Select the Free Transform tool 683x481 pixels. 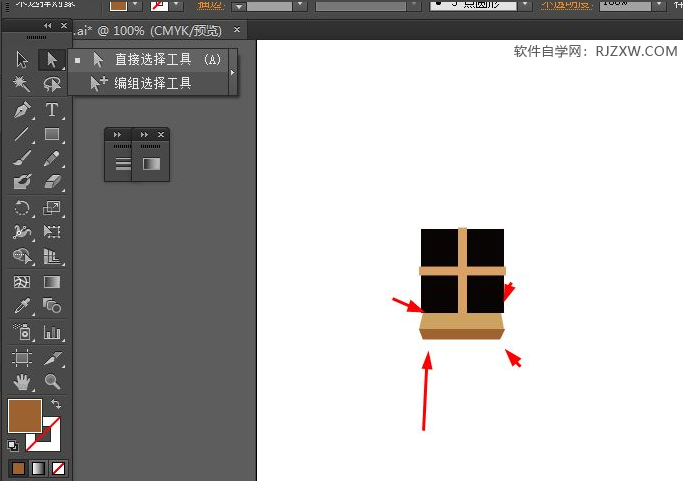(x=52, y=232)
